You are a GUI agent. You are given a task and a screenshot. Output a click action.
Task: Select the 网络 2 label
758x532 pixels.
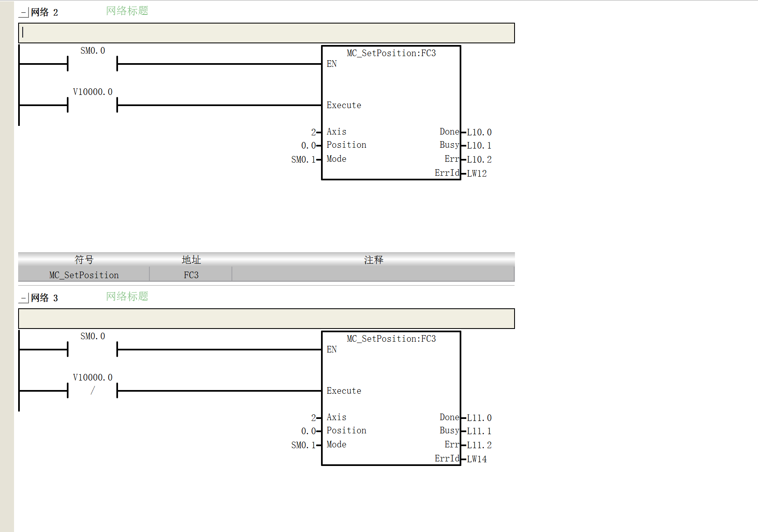(45, 12)
